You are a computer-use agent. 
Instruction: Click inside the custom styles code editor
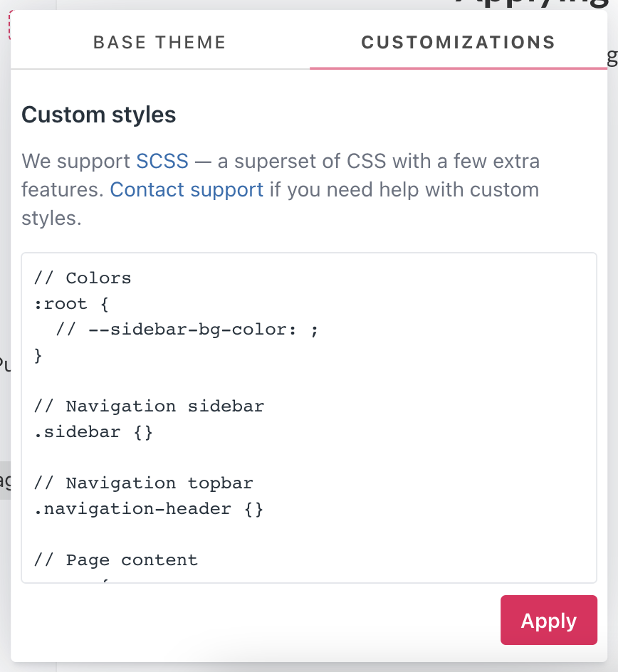[x=309, y=418]
